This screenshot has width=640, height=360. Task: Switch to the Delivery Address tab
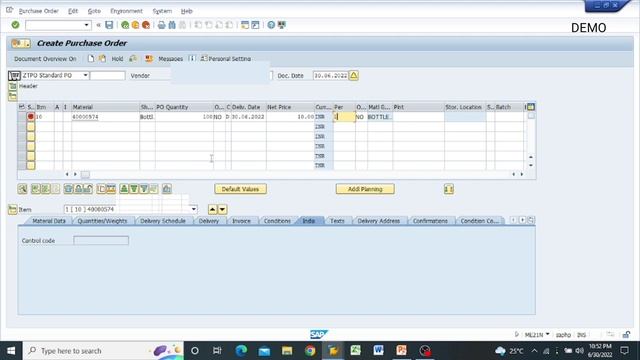pyautogui.click(x=379, y=221)
